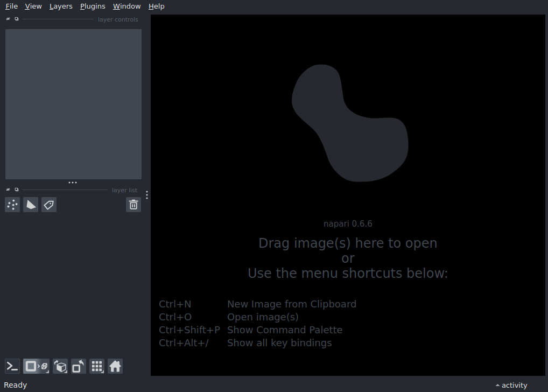The height and width of the screenshot is (392, 548).
Task: Transpose displayed dimensions
Action: [x=79, y=367]
